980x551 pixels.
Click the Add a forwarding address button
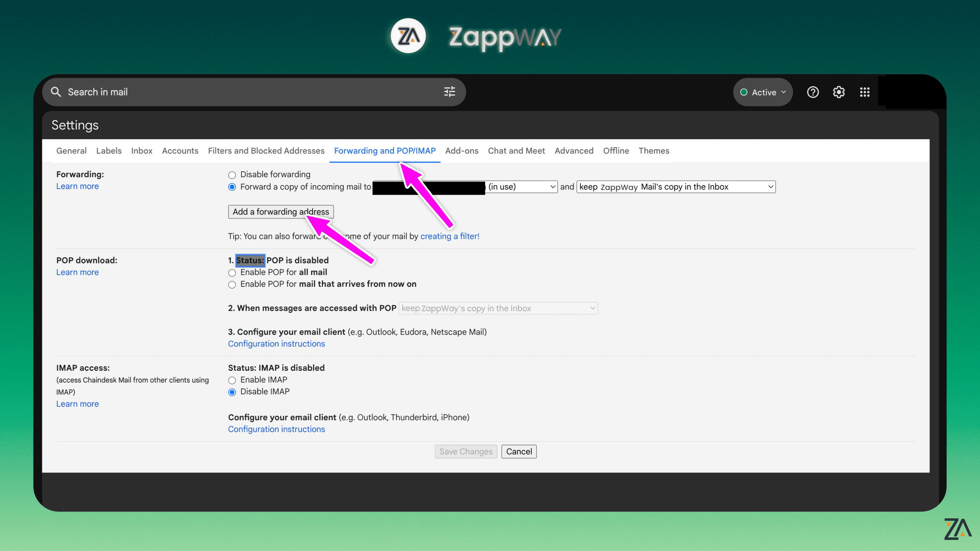[x=280, y=211]
